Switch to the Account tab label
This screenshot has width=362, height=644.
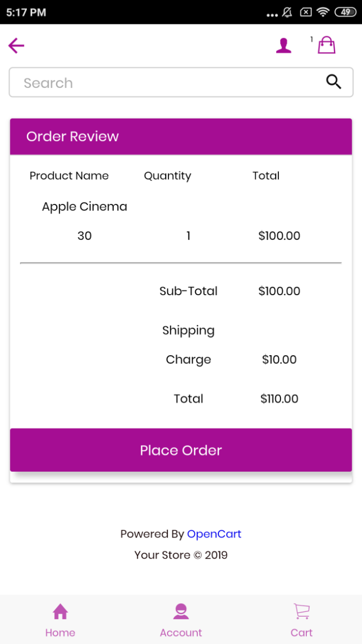tap(181, 633)
